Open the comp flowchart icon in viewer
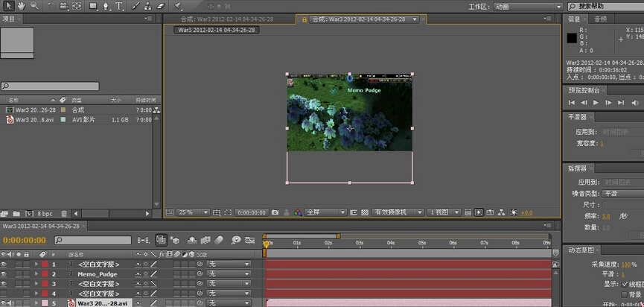Image resolution: width=644 pixels, height=307 pixels. coord(501,212)
